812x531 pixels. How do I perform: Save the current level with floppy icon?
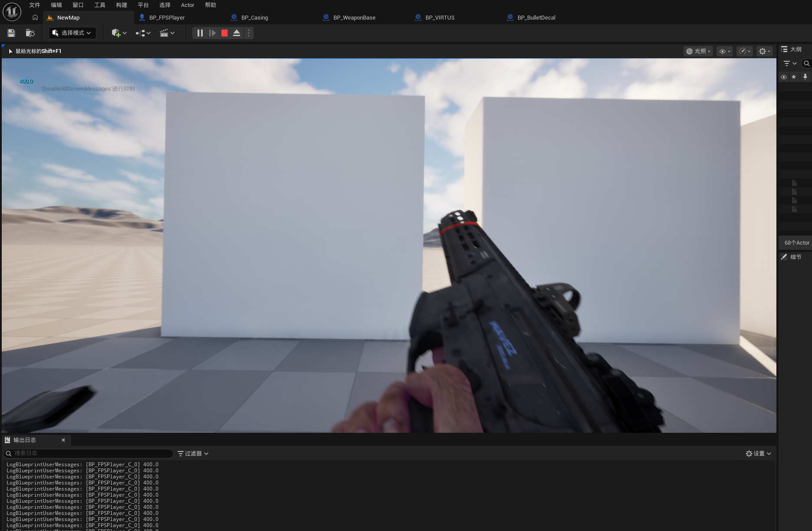coord(11,33)
